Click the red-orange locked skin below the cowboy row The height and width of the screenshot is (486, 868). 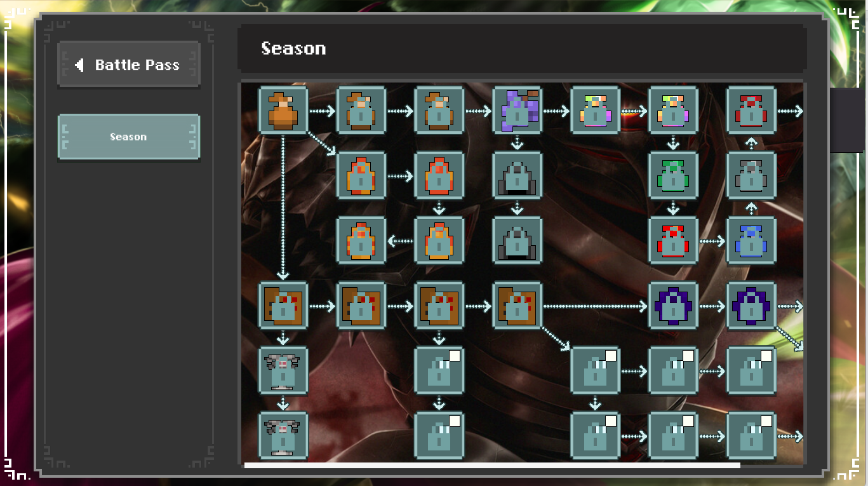pyautogui.click(x=361, y=175)
